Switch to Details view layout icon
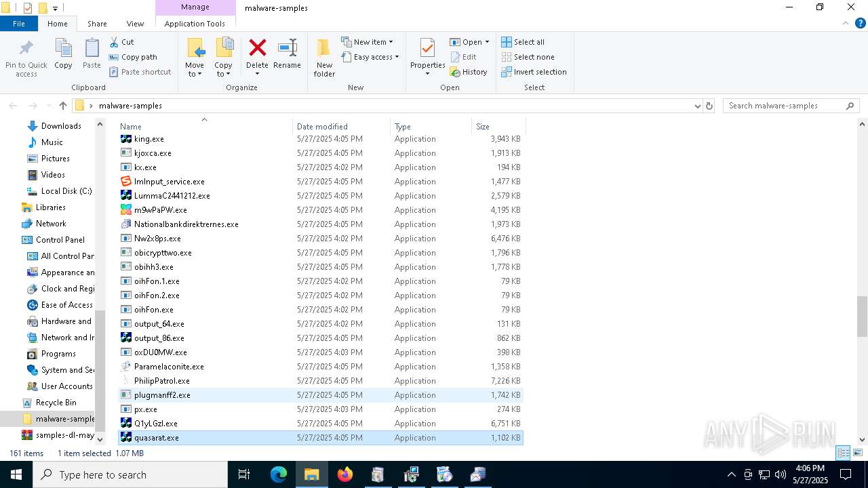The height and width of the screenshot is (488, 868). tap(843, 453)
